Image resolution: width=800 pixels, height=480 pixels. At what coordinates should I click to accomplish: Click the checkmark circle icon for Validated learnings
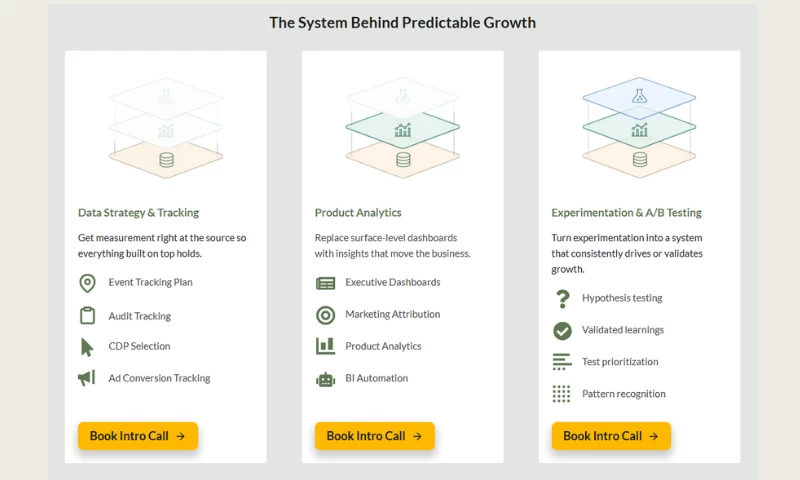click(562, 331)
